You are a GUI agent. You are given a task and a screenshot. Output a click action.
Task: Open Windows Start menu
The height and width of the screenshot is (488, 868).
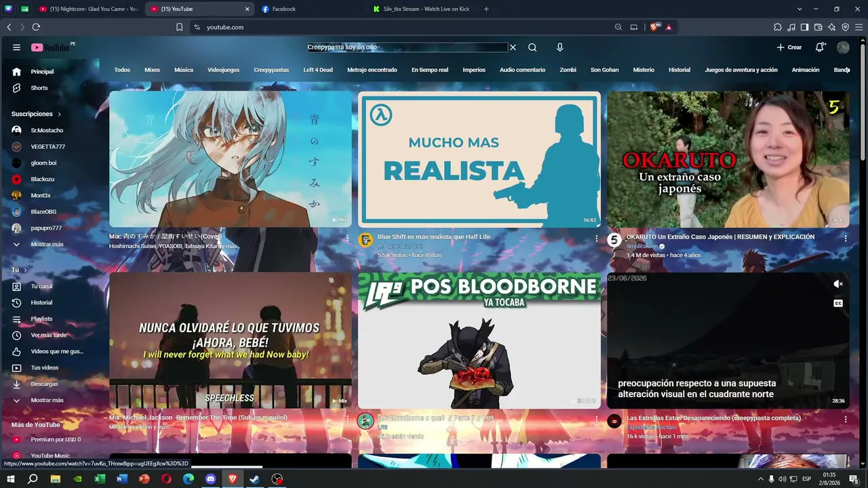click(x=11, y=479)
